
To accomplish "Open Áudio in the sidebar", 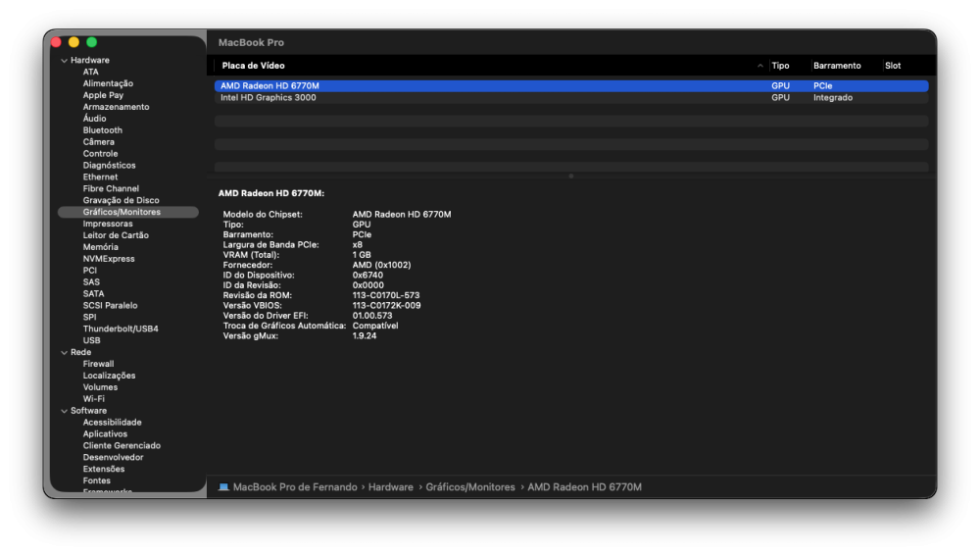I will [x=94, y=119].
